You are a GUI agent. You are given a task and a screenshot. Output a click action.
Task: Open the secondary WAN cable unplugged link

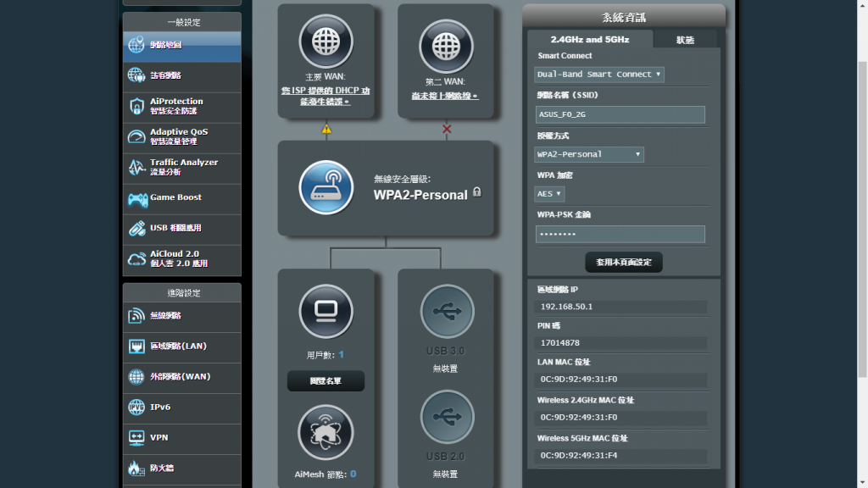click(x=445, y=96)
